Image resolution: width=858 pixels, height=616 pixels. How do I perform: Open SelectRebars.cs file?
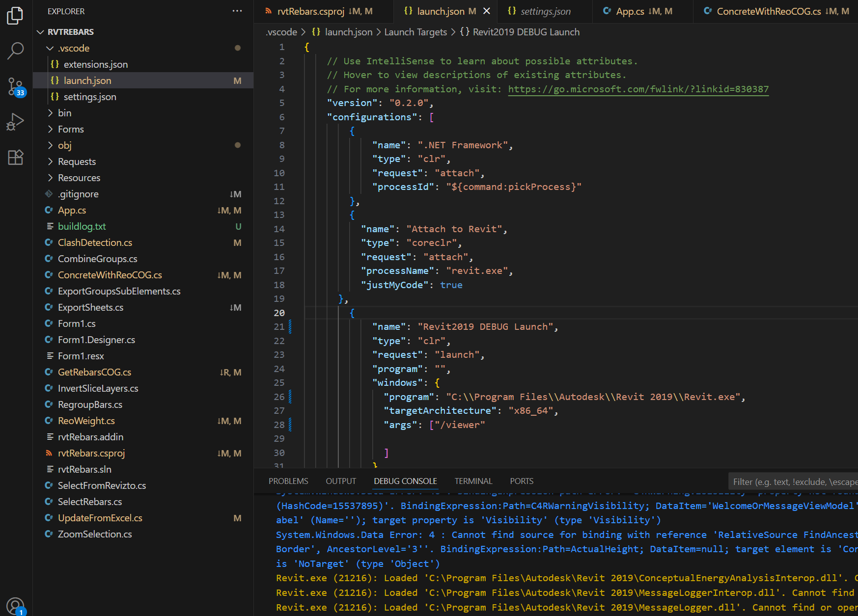point(143,502)
